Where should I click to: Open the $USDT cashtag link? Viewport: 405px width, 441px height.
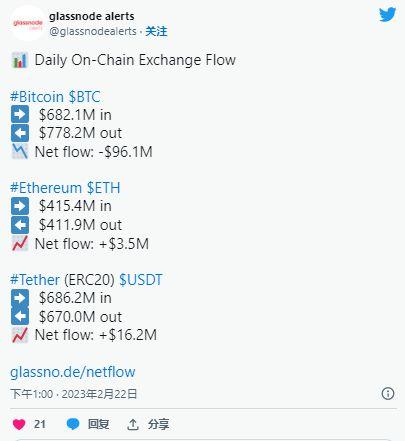pos(141,280)
